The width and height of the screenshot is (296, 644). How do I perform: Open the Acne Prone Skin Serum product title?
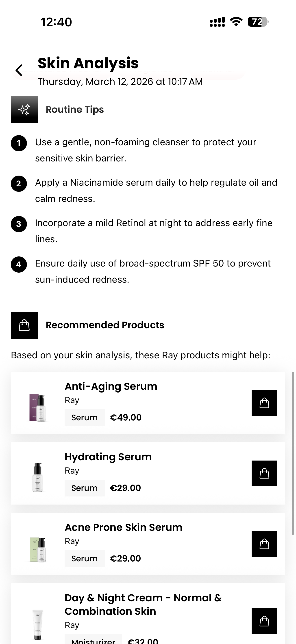[x=124, y=527]
